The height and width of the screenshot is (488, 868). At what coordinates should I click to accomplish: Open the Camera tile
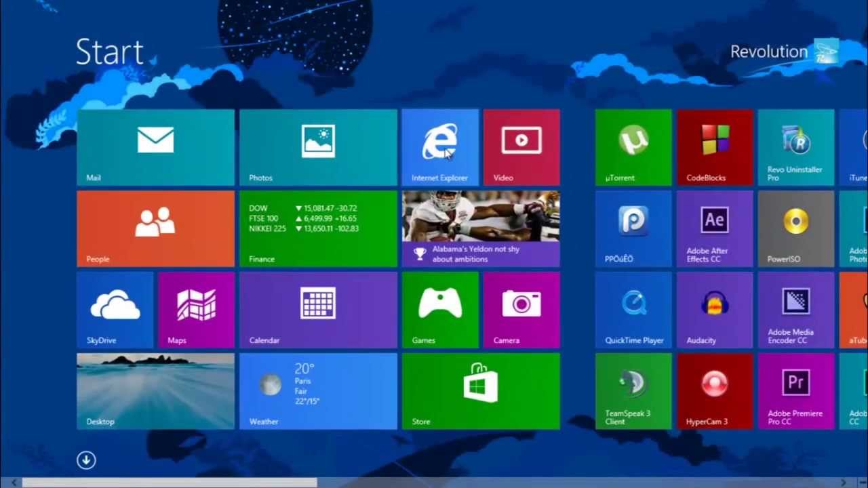pyautogui.click(x=521, y=310)
